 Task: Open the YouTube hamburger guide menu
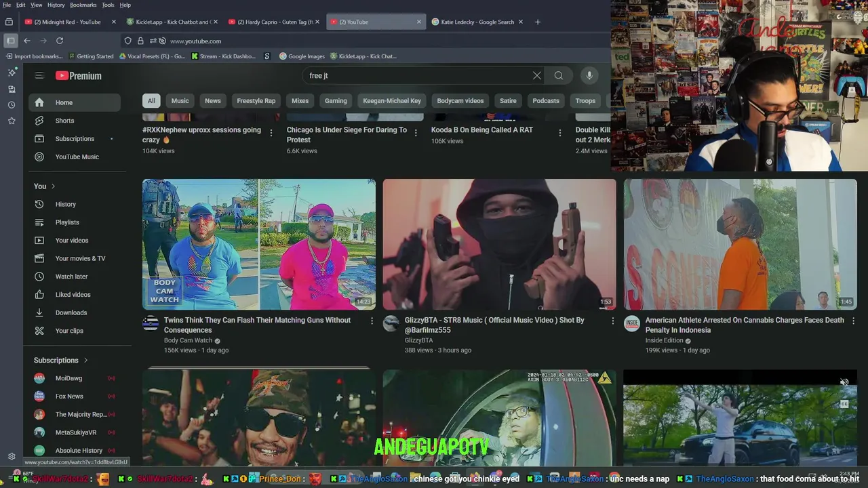coord(39,76)
